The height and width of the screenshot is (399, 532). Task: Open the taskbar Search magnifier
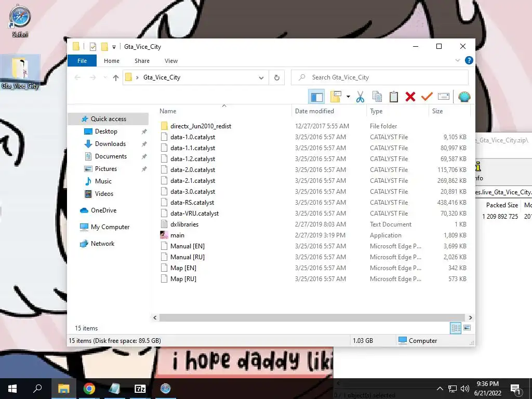[x=37, y=389]
